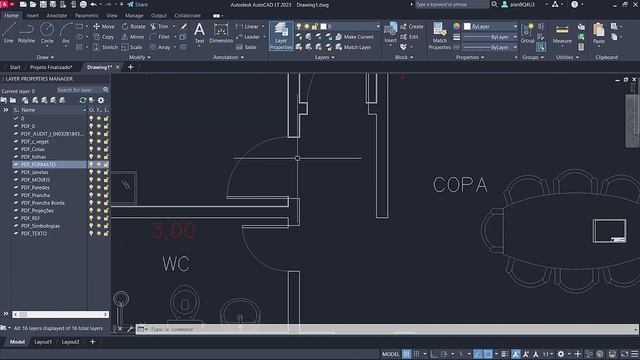Open the Layer Properties panel button
640x360 pixels.
click(x=281, y=36)
